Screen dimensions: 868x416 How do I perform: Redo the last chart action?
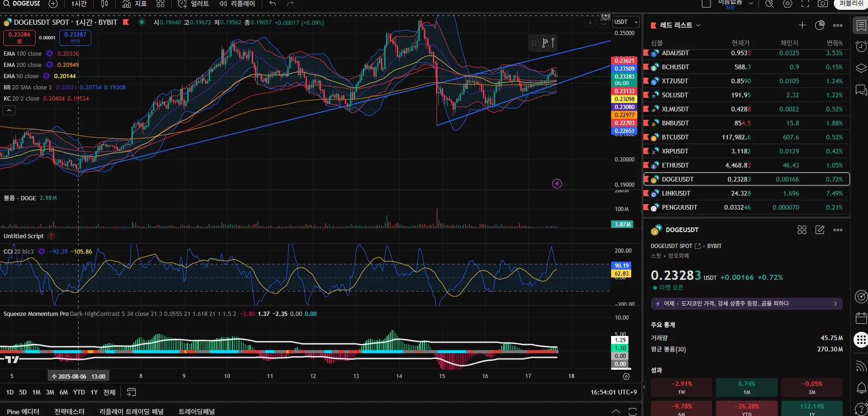290,4
